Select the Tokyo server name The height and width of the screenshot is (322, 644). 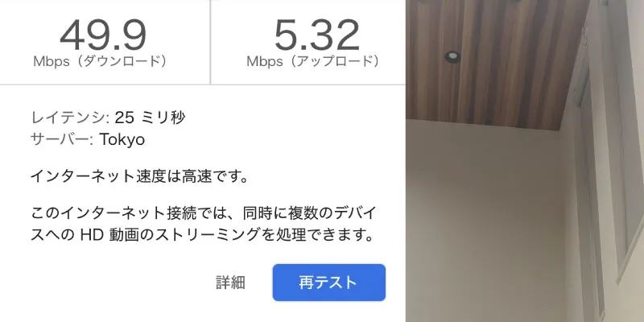(122, 140)
